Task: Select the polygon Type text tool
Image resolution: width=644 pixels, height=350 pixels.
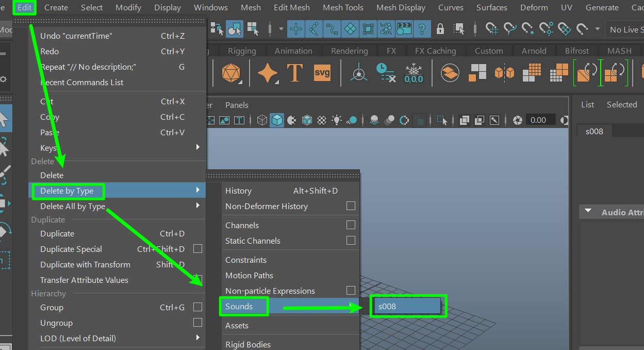Action: pos(294,73)
